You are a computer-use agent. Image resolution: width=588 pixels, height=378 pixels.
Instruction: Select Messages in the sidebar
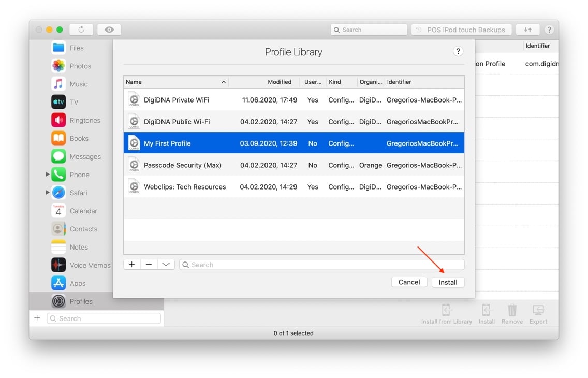click(85, 156)
